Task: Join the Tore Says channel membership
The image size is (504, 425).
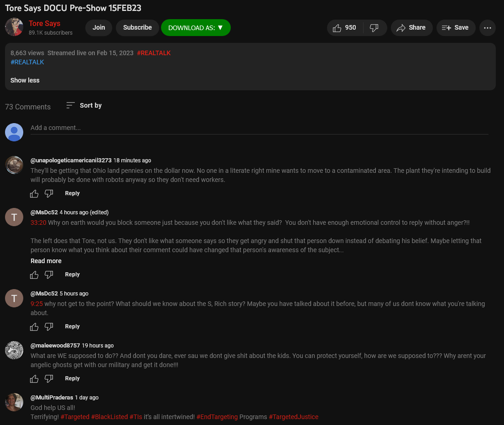Action: [x=99, y=28]
